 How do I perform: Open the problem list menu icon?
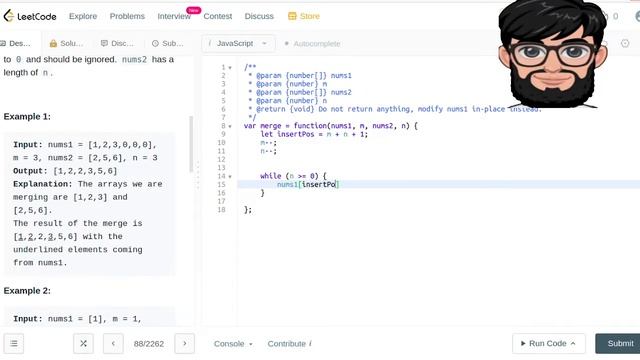tap(14, 344)
